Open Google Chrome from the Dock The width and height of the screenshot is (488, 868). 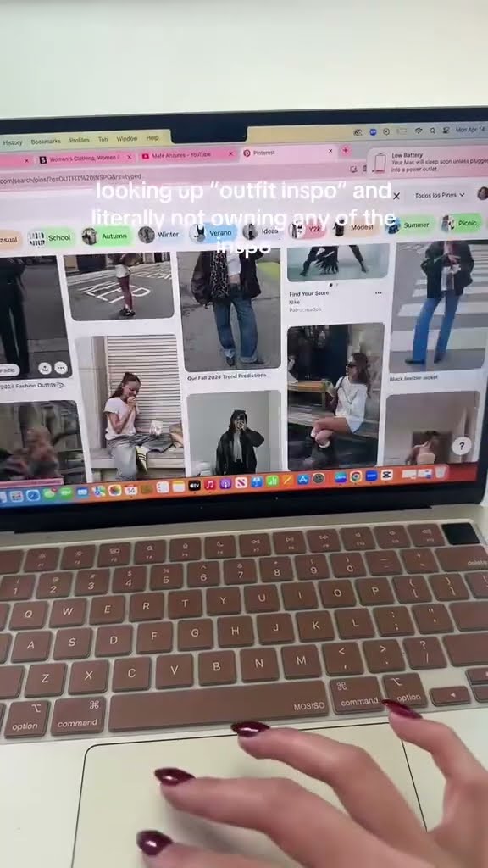(356, 476)
